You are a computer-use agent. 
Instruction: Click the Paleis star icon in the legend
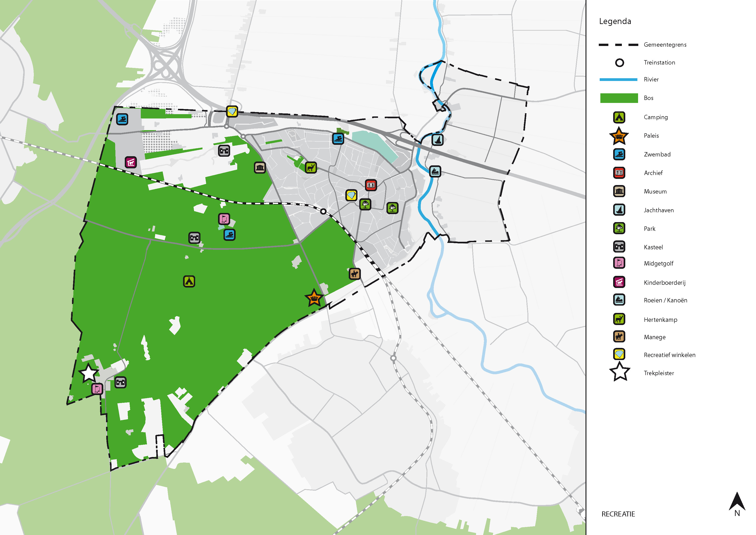pos(619,136)
